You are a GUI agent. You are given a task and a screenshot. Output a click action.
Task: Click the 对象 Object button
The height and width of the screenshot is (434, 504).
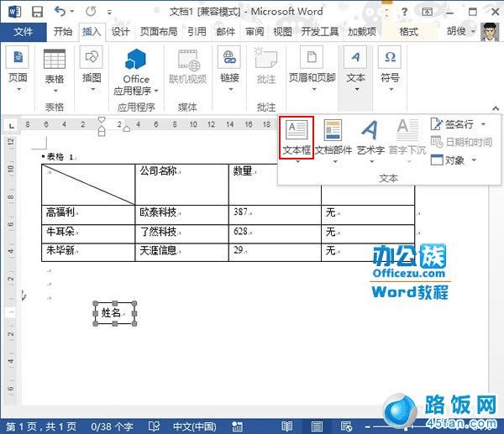[x=448, y=159]
